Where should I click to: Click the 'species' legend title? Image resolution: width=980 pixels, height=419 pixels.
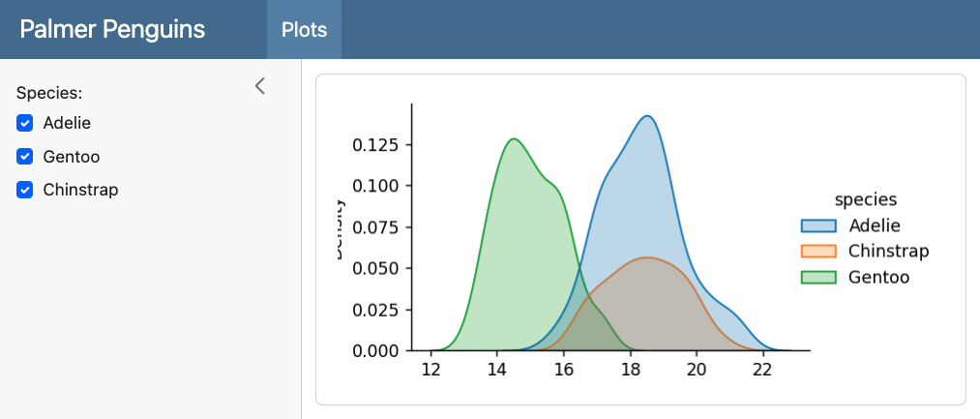pos(866,199)
